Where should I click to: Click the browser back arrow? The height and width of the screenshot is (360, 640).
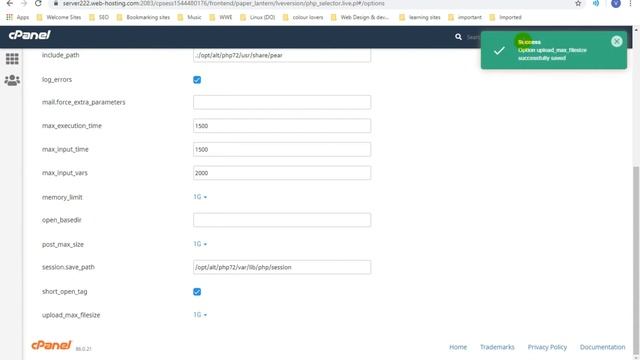click(10, 3)
